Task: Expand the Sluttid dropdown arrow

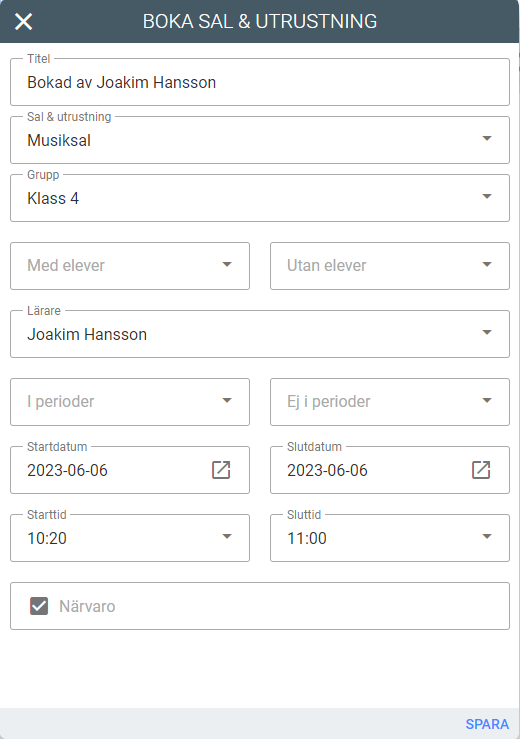Action: [x=487, y=536]
